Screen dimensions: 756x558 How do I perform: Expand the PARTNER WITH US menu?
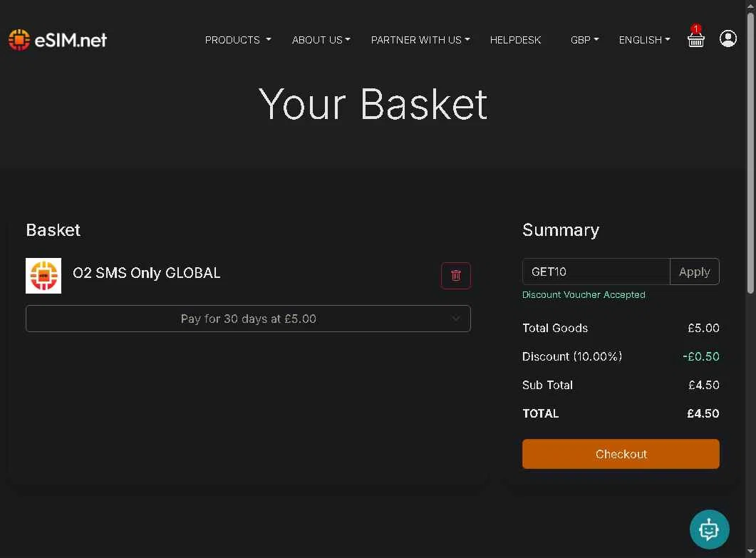coord(420,40)
